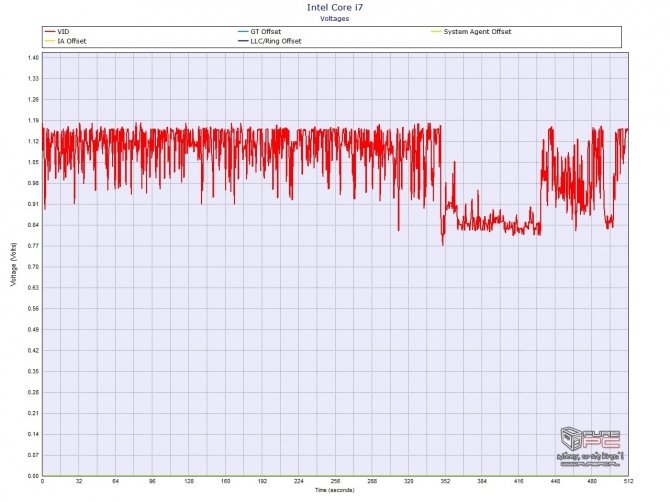Click the 0.07 y-axis value

click(34, 455)
